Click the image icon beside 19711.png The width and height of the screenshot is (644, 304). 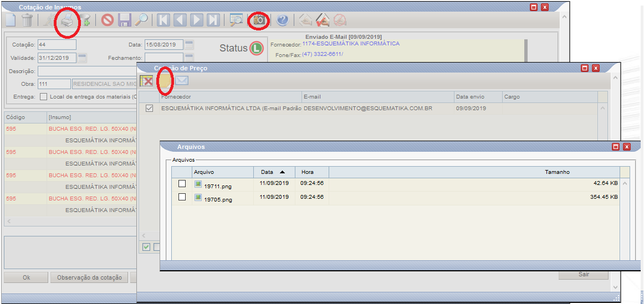click(198, 184)
